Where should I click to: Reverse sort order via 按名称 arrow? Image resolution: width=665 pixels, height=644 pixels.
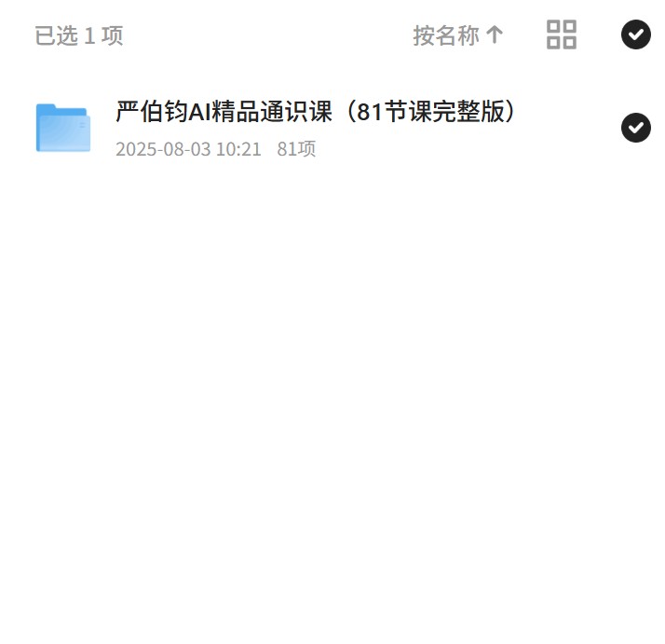click(494, 34)
